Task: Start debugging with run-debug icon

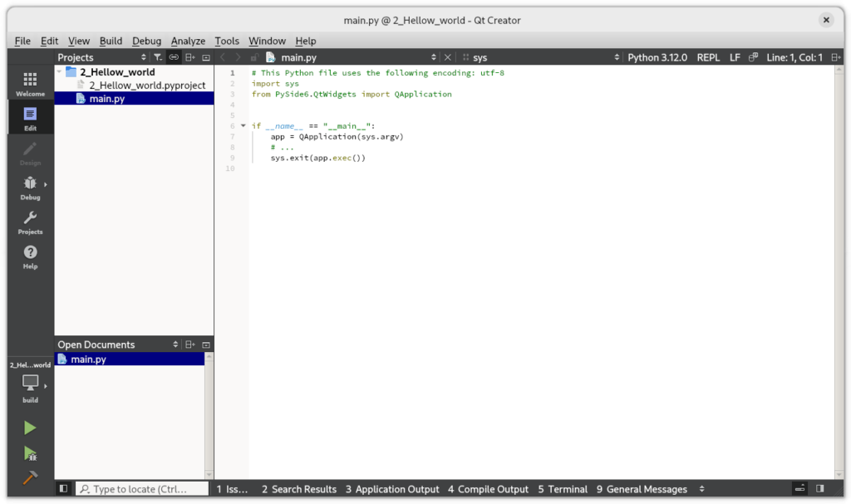Action: pos(30,453)
